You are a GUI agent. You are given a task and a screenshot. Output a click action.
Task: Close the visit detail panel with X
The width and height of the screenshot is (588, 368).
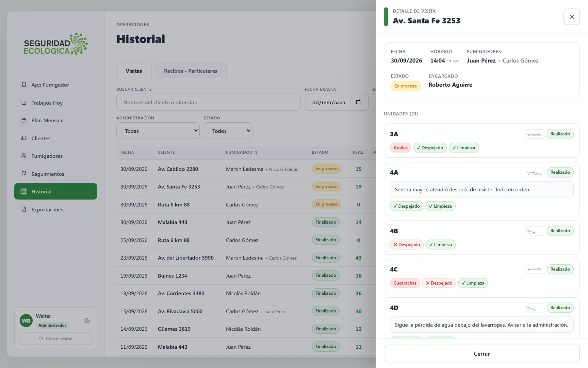pos(572,17)
